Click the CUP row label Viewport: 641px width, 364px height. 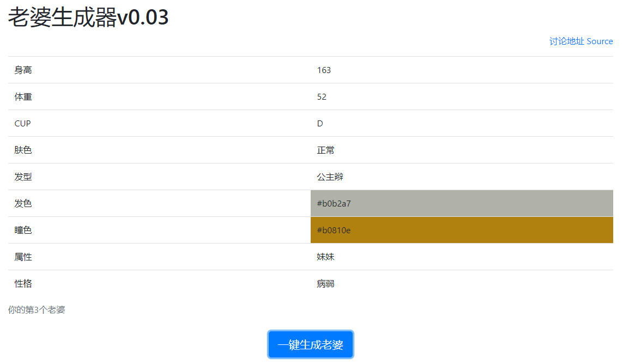point(22,123)
